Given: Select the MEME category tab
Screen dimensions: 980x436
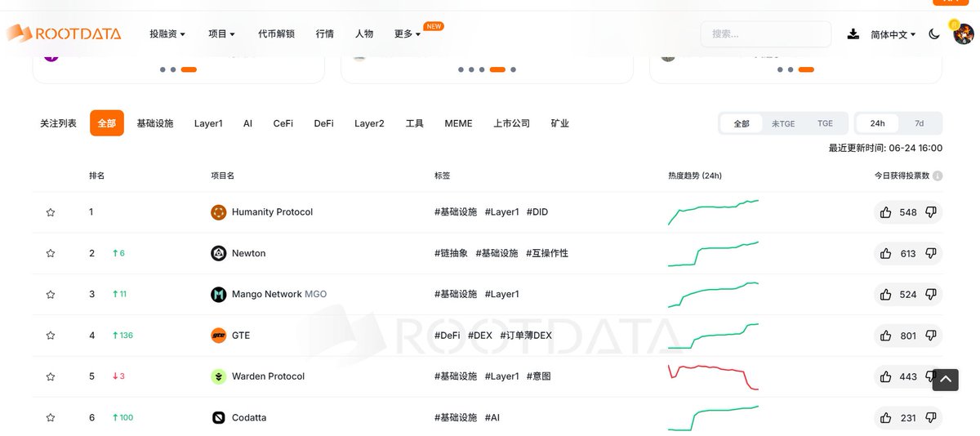Looking at the screenshot, I should (x=458, y=123).
